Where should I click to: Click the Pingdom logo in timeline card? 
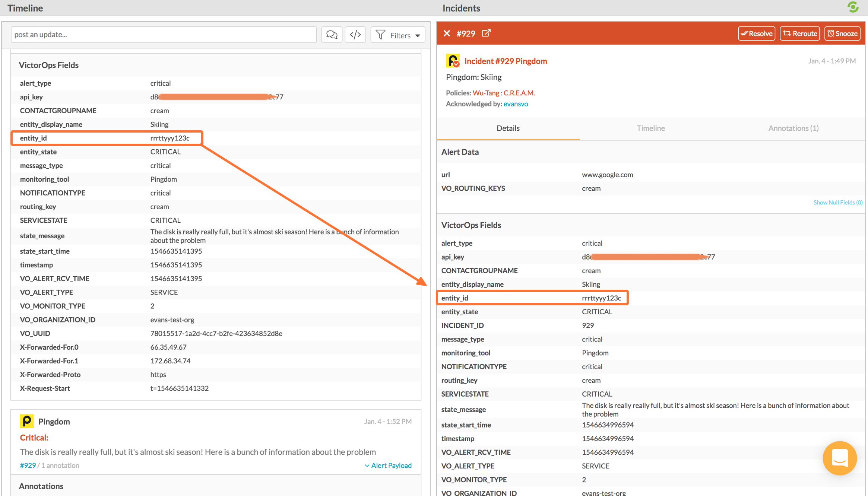tap(26, 421)
